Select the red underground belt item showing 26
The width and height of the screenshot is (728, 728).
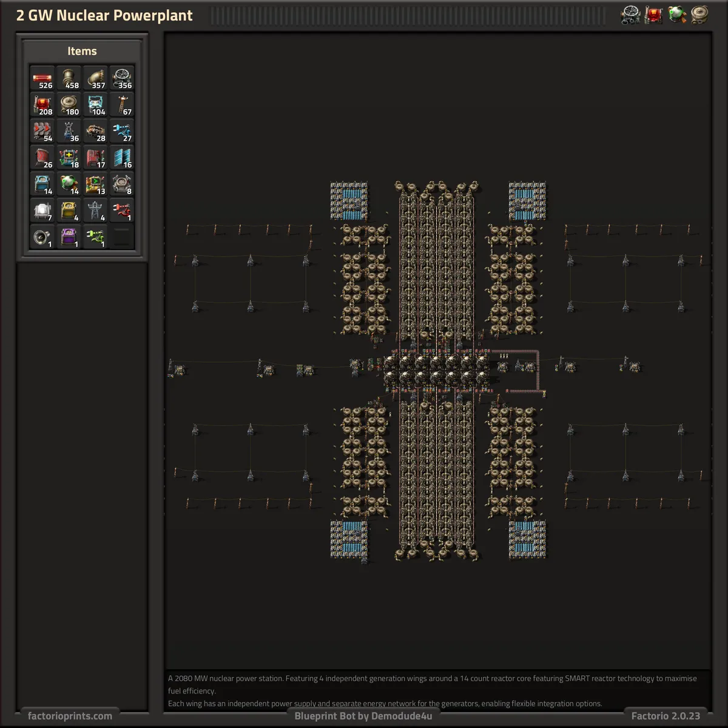coord(42,158)
